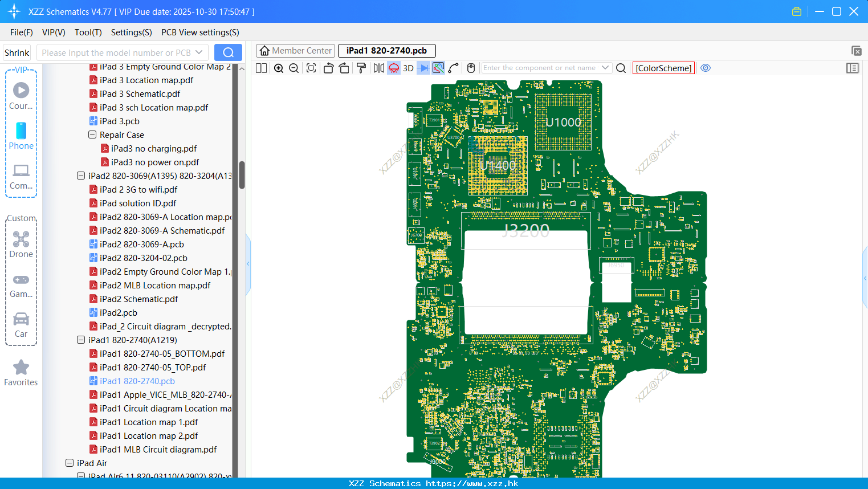The width and height of the screenshot is (868, 489).
Task: Toggle the diode mode icon
Action: (x=423, y=68)
